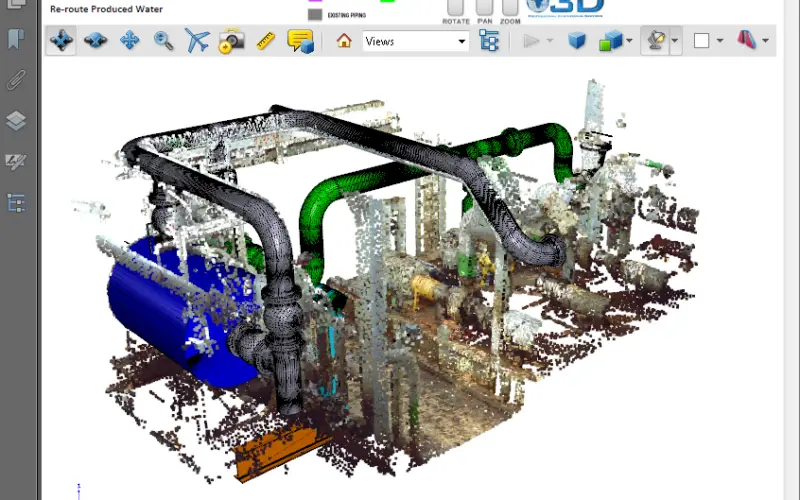Activate the Fly airplane tool

197,40
